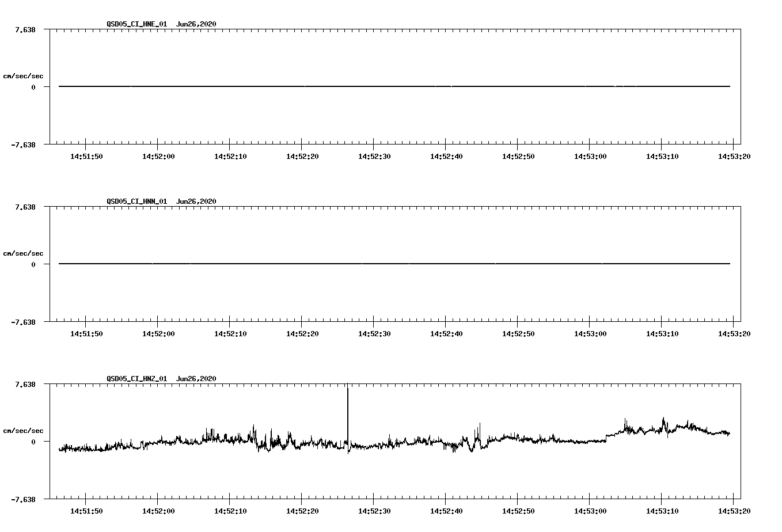This screenshot has height=532, width=782.
Task: Select the Jun26,2020 date beside the HNE title
Action: click(x=196, y=24)
